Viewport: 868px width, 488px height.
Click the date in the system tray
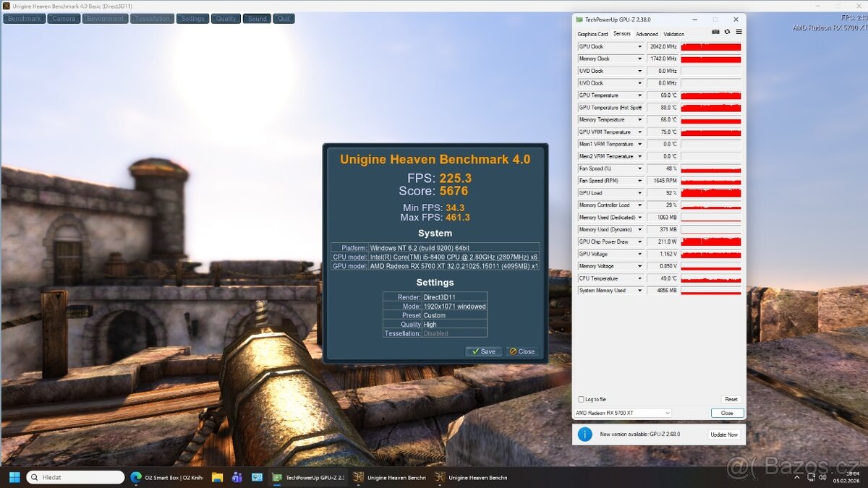846,480
